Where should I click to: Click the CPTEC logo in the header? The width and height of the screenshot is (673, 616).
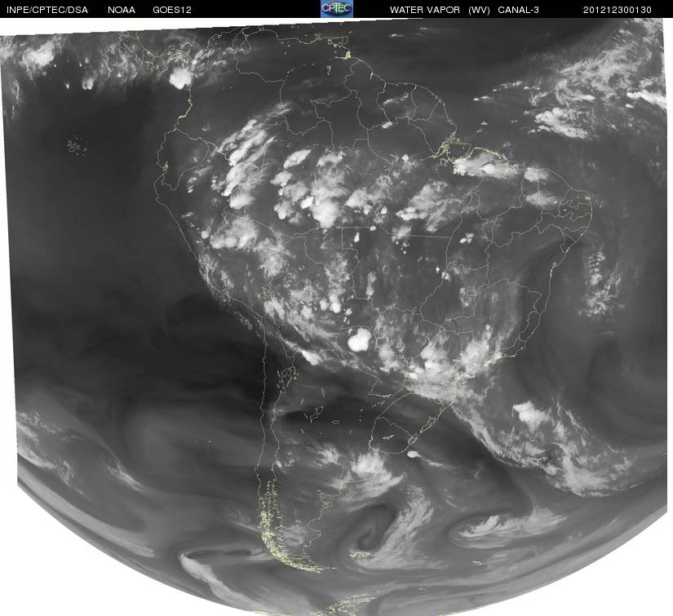pos(337,9)
